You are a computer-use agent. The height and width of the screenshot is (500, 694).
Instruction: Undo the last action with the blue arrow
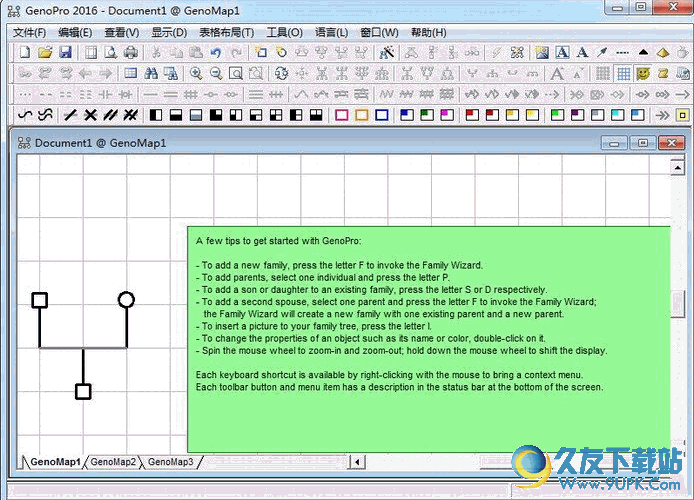216,53
